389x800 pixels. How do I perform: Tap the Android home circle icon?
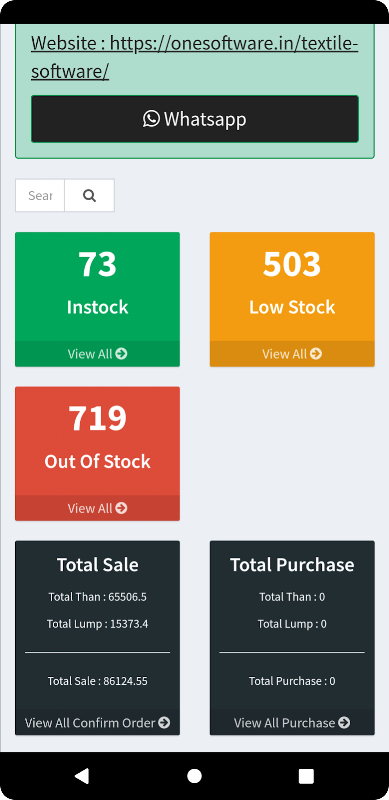coord(194,776)
